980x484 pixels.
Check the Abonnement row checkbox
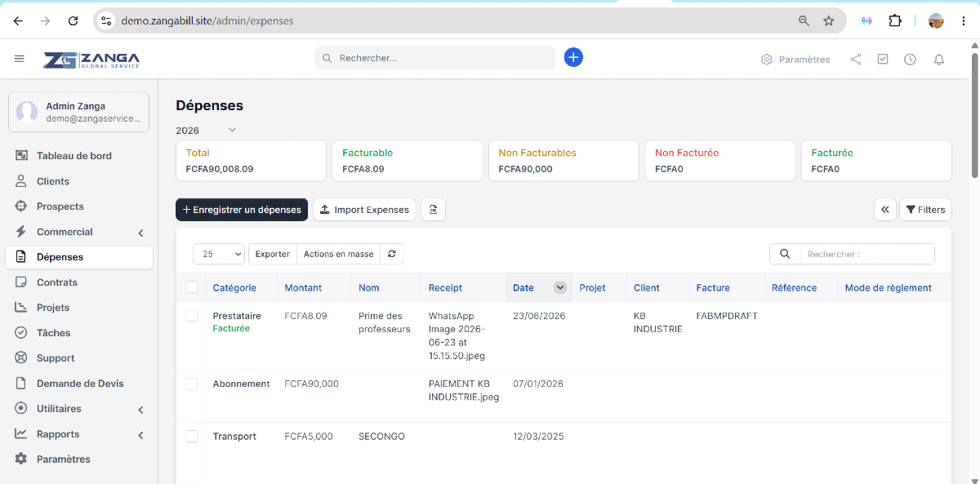pyautogui.click(x=192, y=384)
